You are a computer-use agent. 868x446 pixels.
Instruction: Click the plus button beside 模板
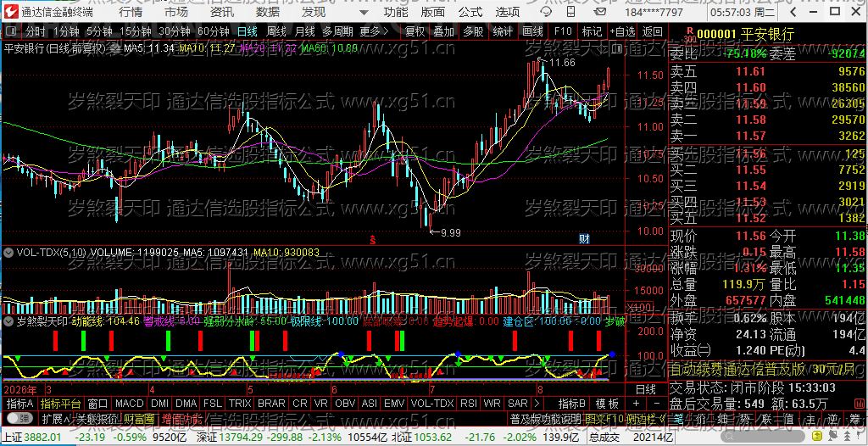coord(636,404)
